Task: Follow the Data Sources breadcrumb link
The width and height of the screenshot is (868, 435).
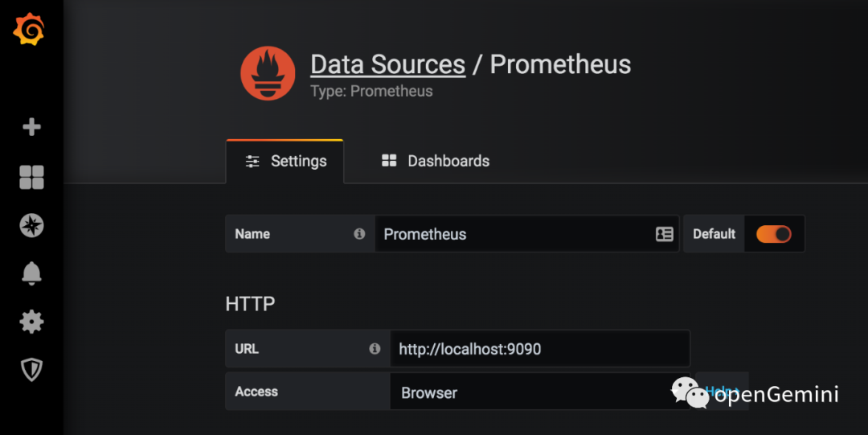Action: tap(387, 64)
